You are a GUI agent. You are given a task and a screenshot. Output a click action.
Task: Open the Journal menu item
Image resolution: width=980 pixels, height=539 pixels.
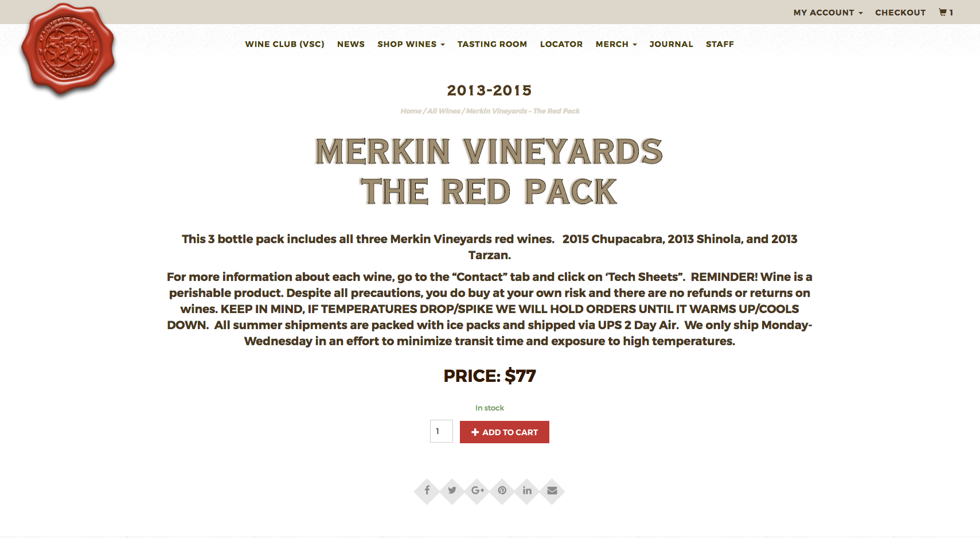coord(671,44)
